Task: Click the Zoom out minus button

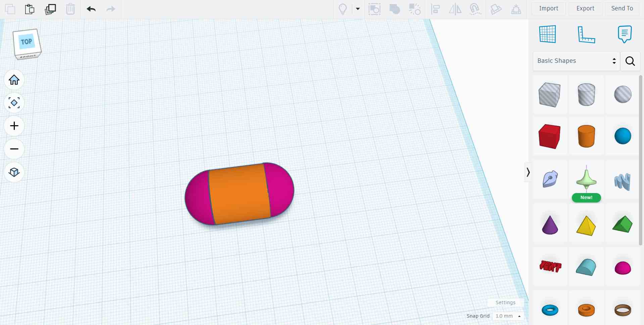Action: coord(14,149)
